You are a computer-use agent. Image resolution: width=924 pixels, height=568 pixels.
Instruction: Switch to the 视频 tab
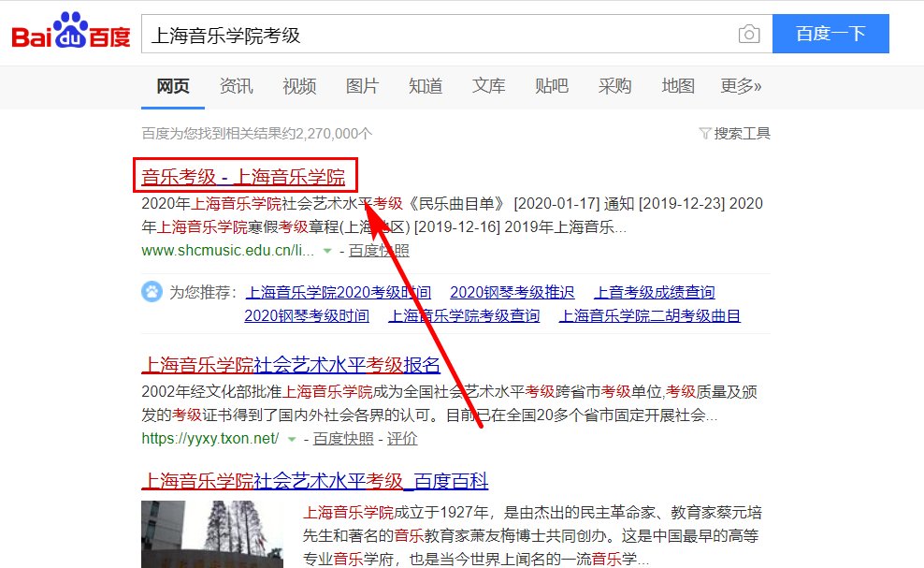[298, 85]
